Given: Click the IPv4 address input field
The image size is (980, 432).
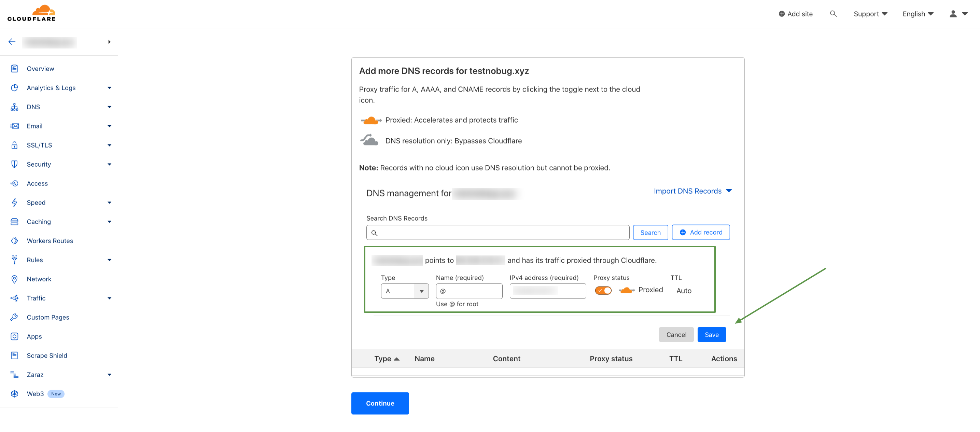Looking at the screenshot, I should pos(548,291).
